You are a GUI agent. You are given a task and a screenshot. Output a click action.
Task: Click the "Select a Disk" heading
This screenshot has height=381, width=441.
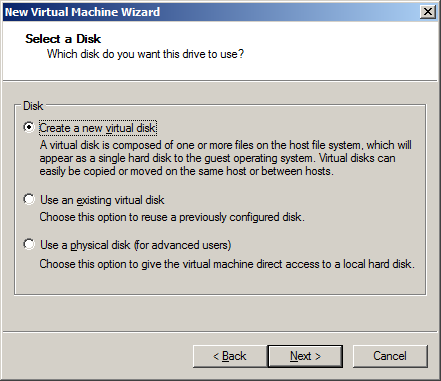point(63,39)
